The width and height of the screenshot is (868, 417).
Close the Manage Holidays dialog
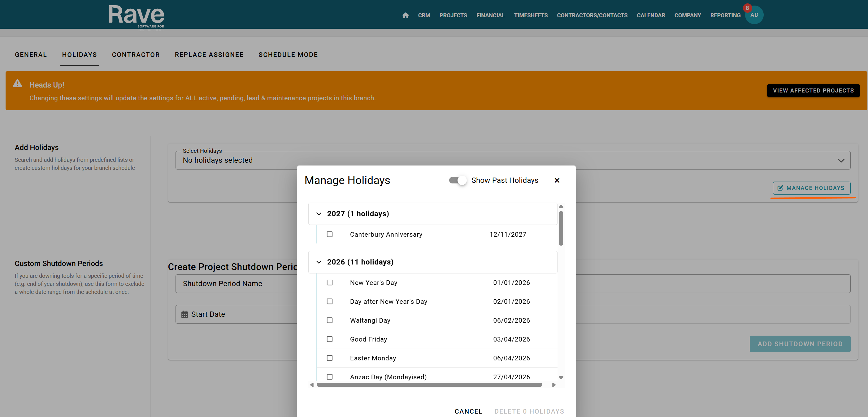[557, 180]
